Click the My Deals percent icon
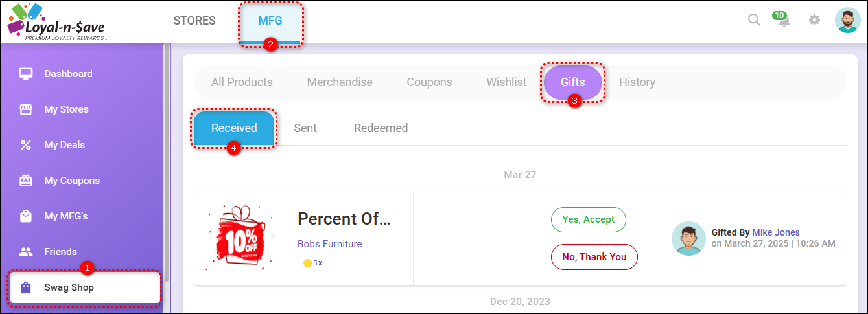The width and height of the screenshot is (868, 314). point(26,145)
